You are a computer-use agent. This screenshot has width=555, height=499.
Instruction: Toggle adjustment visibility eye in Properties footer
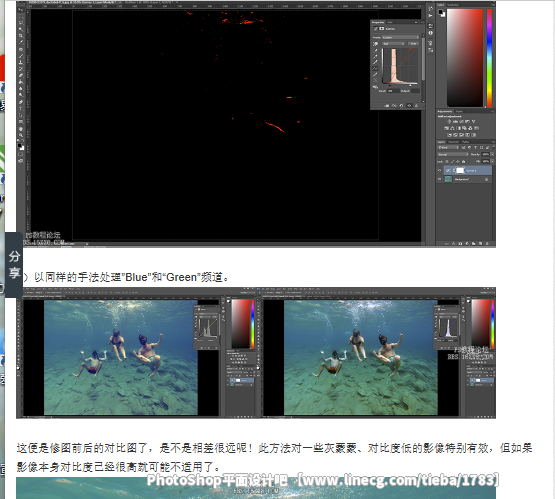pyautogui.click(x=409, y=105)
